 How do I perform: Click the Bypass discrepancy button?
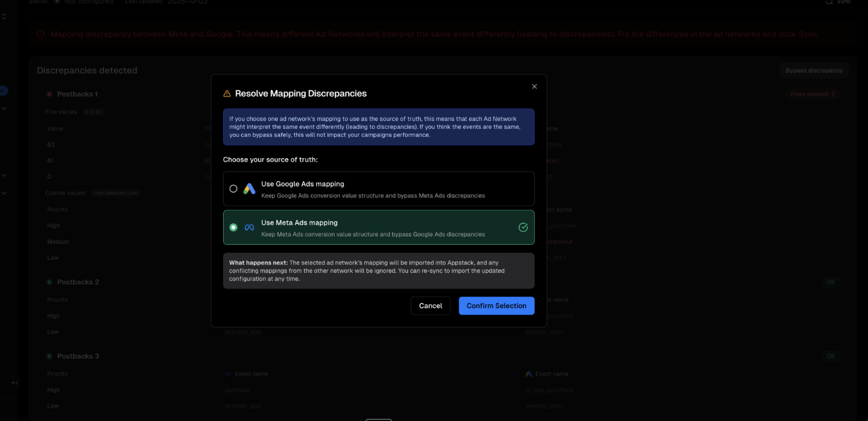pyautogui.click(x=814, y=71)
